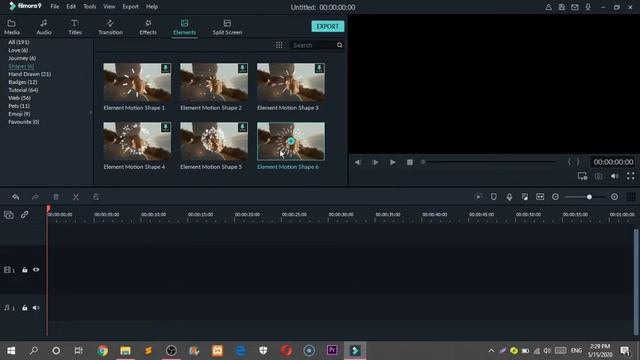Open the Media tab
This screenshot has height=360, width=640.
(11, 27)
